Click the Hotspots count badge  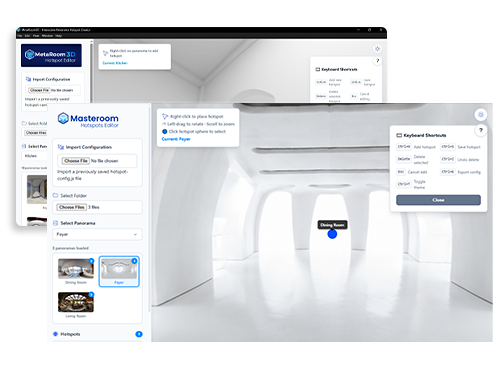[x=139, y=334]
